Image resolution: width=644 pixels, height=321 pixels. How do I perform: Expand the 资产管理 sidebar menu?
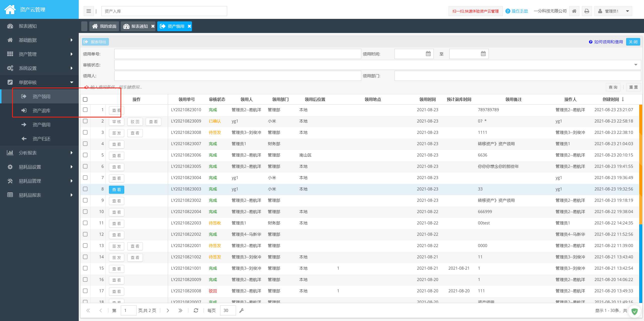click(x=39, y=54)
